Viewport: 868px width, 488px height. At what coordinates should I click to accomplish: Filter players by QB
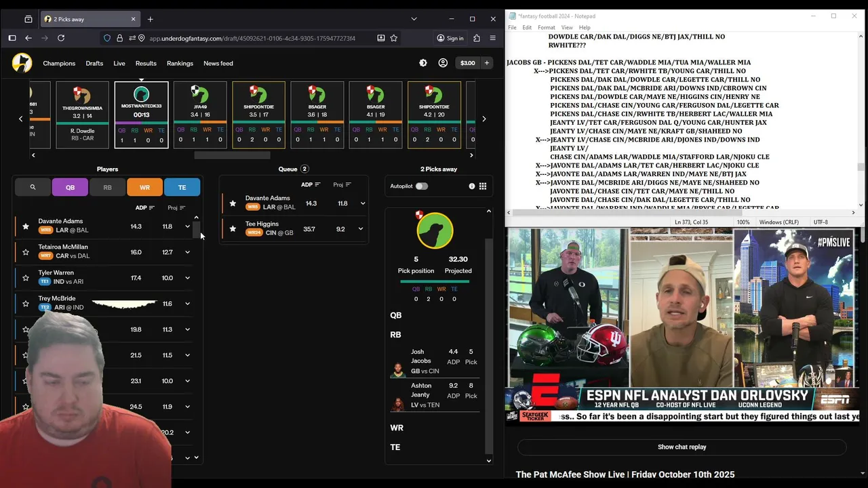pyautogui.click(x=70, y=187)
